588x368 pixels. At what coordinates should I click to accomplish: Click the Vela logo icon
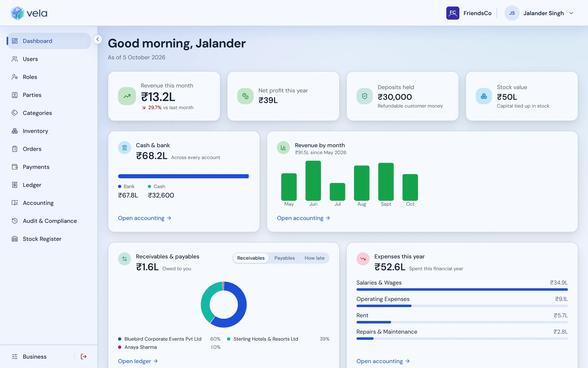point(17,13)
